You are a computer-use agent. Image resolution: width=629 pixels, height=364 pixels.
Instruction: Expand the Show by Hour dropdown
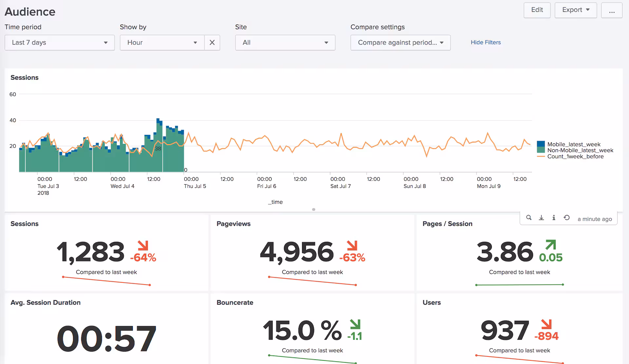[162, 43]
